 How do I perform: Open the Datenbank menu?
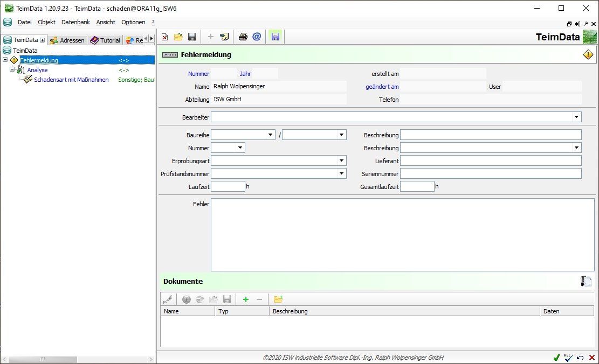pos(75,22)
